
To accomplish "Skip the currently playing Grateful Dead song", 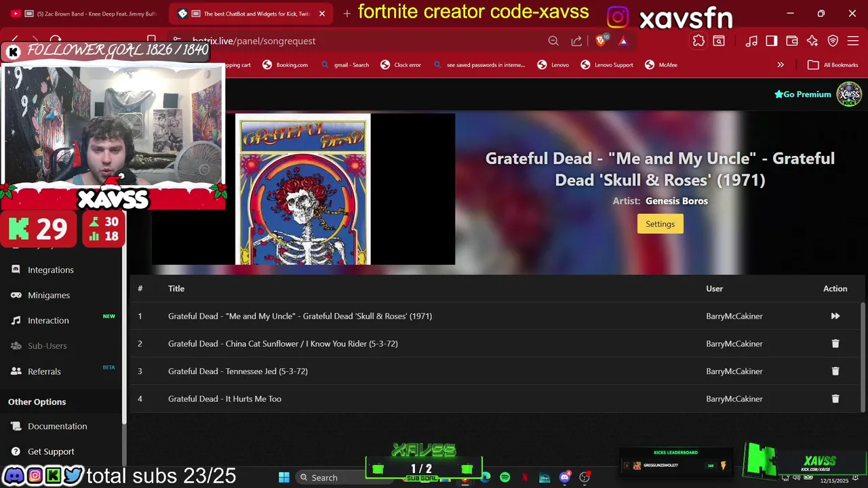I will click(835, 316).
